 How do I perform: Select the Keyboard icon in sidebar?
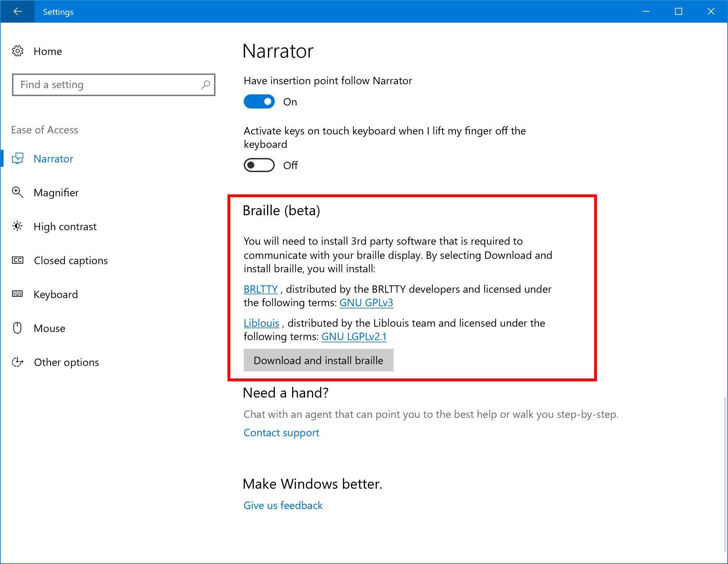(17, 294)
